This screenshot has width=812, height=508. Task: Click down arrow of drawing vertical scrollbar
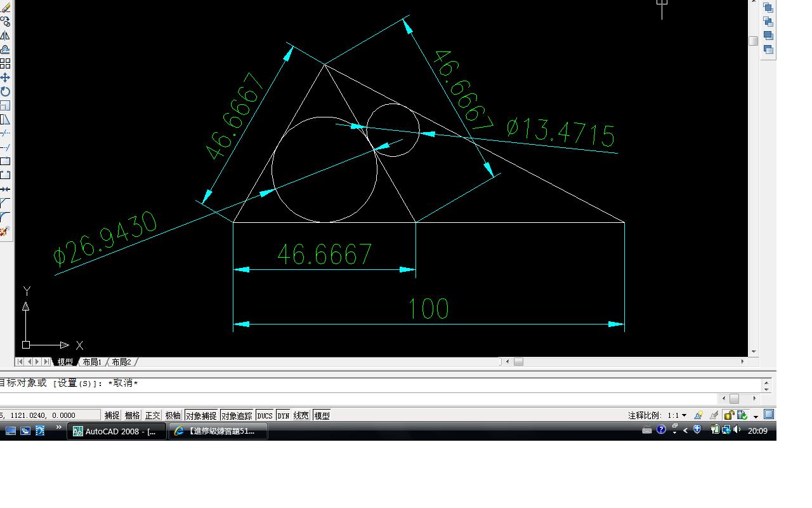click(754, 352)
